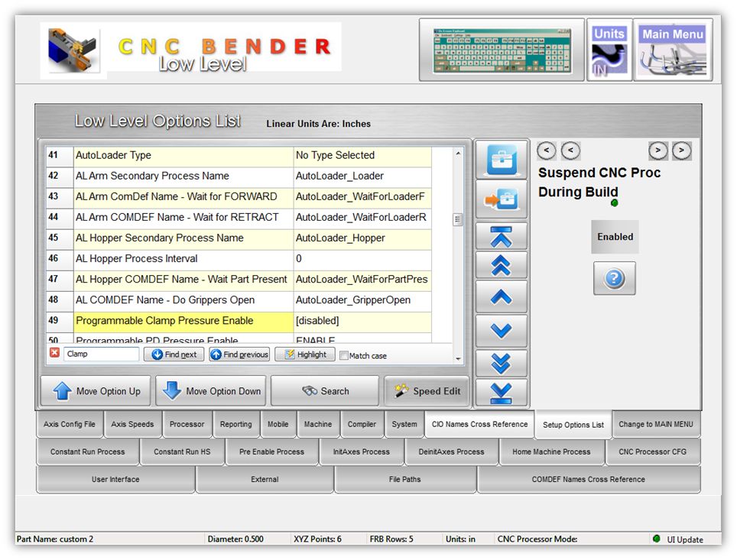
Task: Close the find bar with red X
Action: (54, 353)
